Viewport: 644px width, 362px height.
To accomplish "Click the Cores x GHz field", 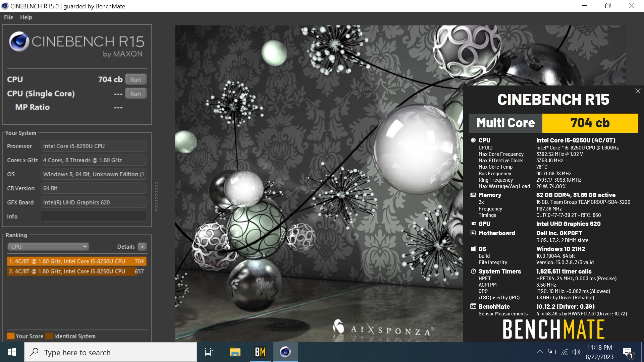I will point(94,160).
